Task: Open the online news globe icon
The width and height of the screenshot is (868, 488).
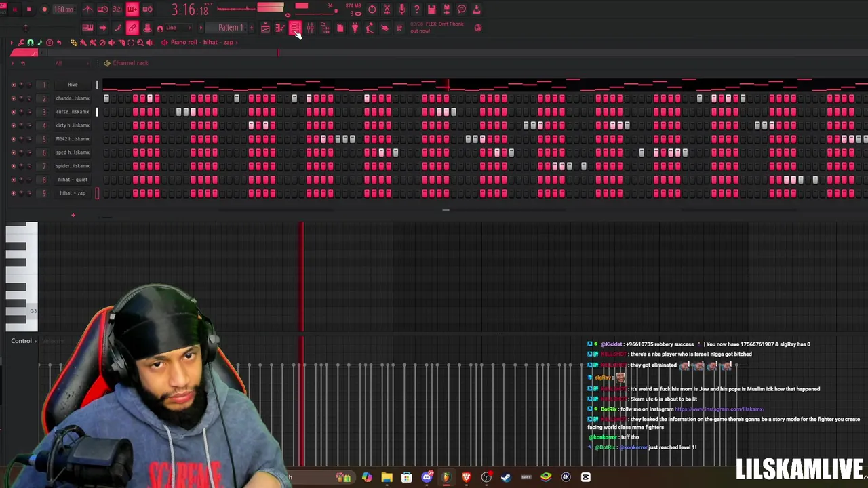Action: [478, 28]
